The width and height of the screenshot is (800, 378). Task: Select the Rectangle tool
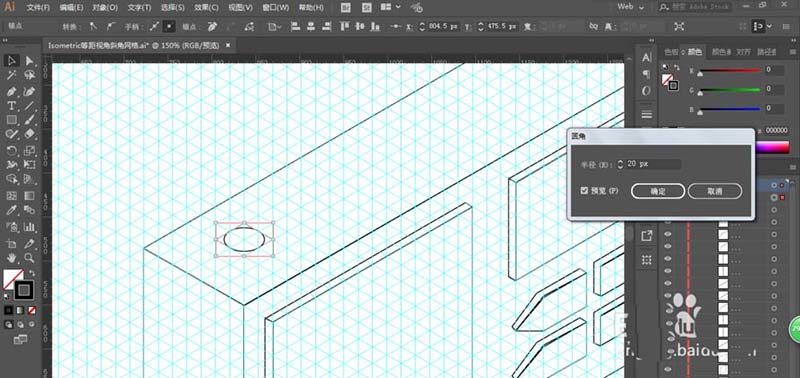click(11, 120)
